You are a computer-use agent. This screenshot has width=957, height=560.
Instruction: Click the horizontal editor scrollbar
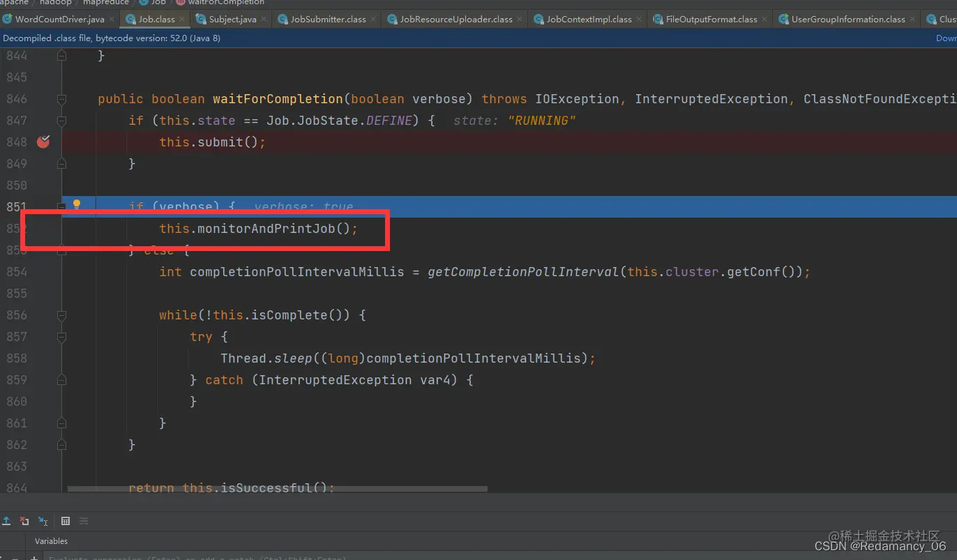(x=278, y=489)
